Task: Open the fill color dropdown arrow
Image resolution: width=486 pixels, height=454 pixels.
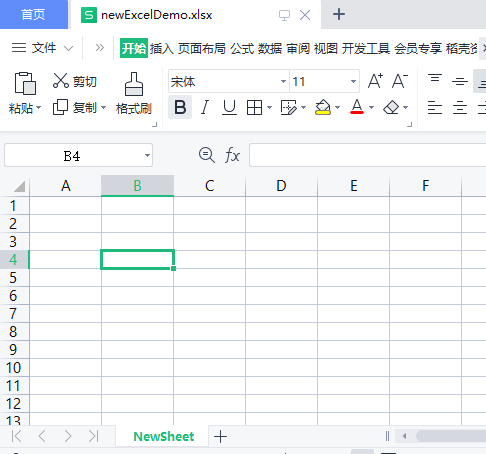Action: click(x=337, y=107)
